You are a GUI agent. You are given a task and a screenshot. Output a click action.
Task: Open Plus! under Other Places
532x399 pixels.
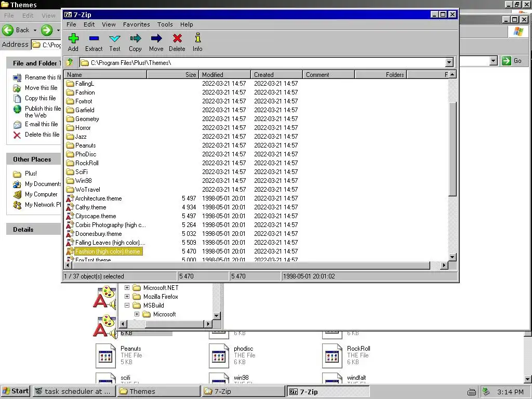[x=25, y=174]
